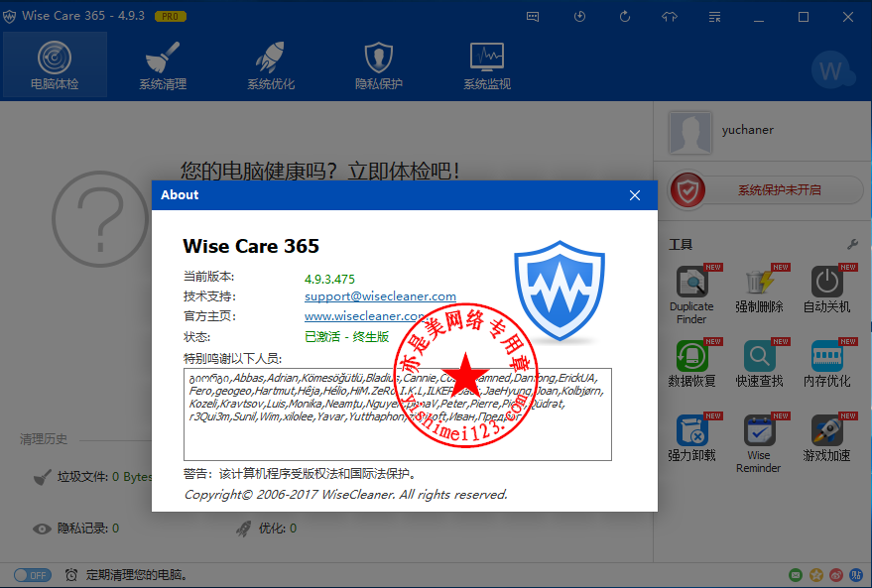Go to 隐私保护 privacy protector tab
Viewport: 872px width, 588px height.
pyautogui.click(x=379, y=65)
